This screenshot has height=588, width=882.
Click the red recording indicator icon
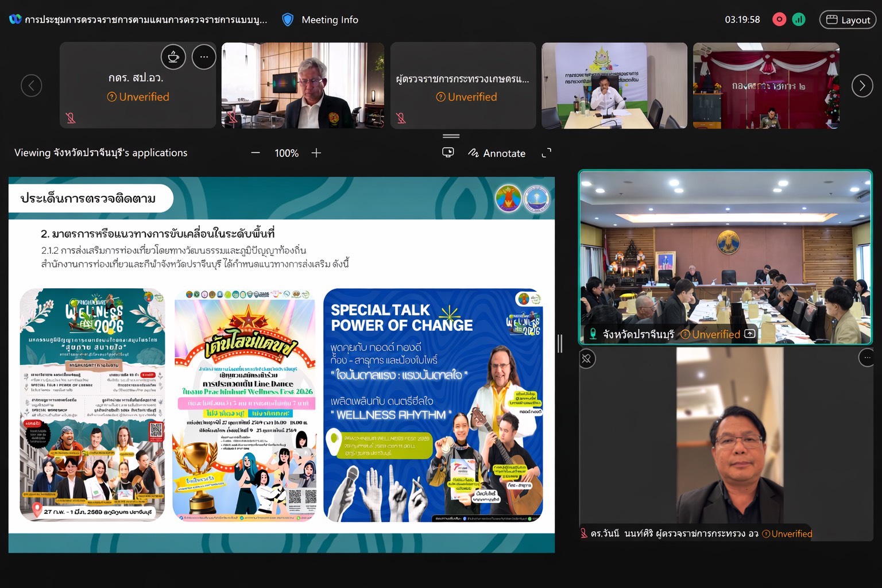pyautogui.click(x=779, y=20)
